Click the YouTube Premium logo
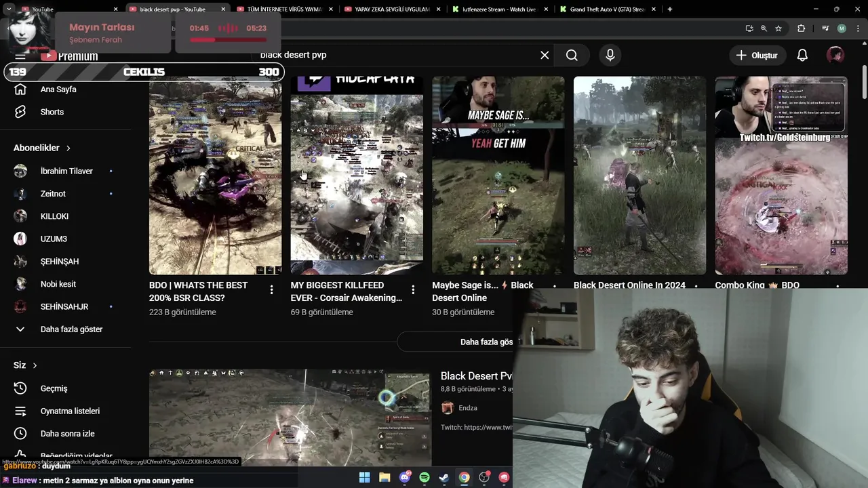868x488 pixels. [x=68, y=56]
